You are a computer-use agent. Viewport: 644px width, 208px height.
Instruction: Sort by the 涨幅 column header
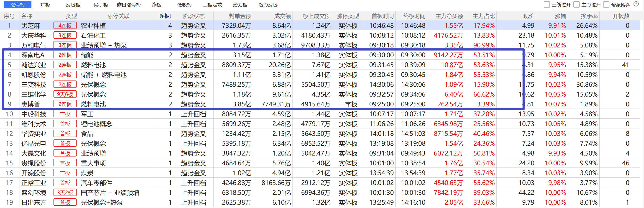560,16
